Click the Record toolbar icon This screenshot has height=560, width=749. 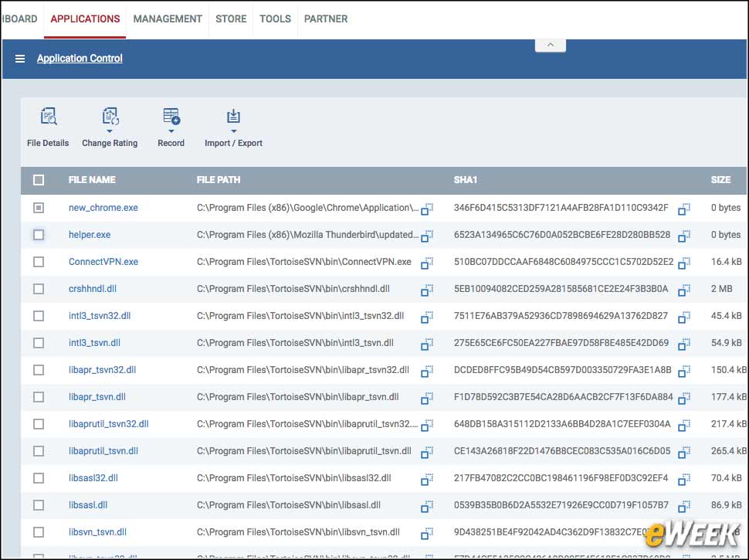pos(171,116)
